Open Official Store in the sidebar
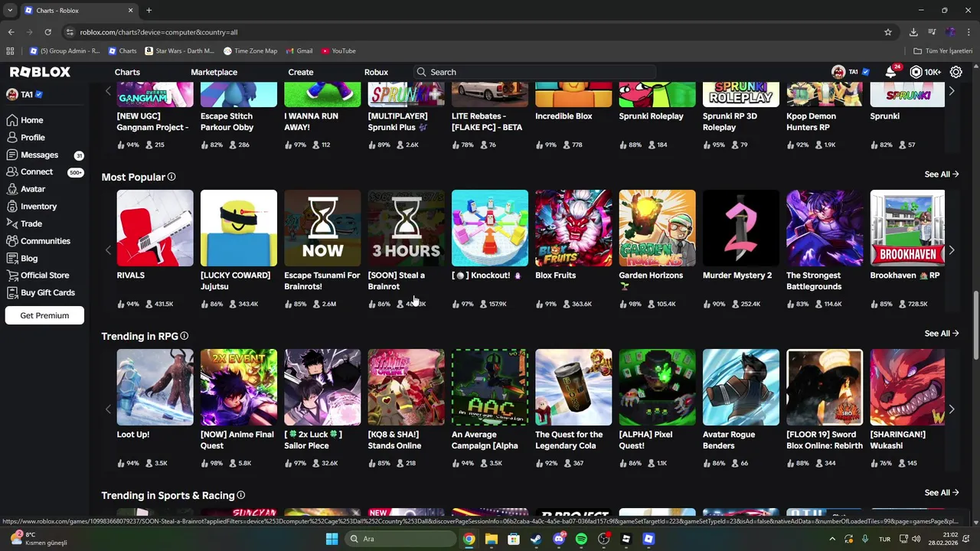The width and height of the screenshot is (980, 551). click(x=44, y=275)
